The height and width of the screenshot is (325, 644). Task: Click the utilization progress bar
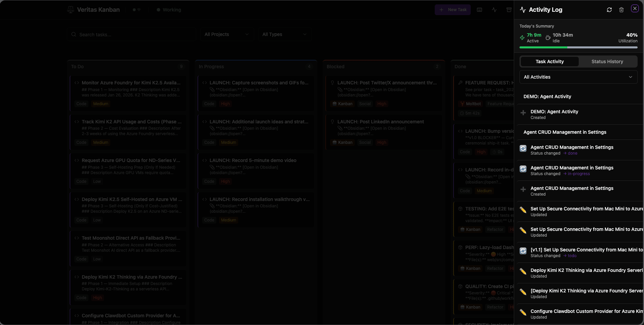click(x=578, y=47)
